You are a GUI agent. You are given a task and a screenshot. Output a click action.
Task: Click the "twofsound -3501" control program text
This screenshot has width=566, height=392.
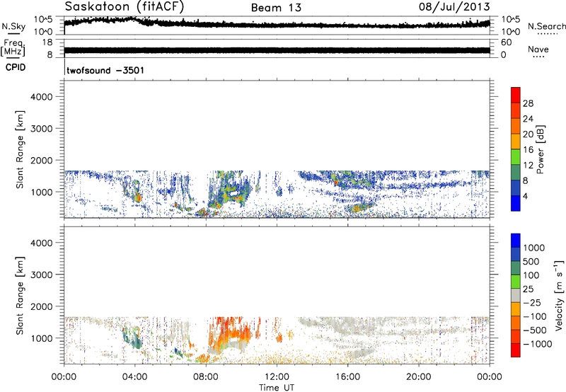(105, 70)
